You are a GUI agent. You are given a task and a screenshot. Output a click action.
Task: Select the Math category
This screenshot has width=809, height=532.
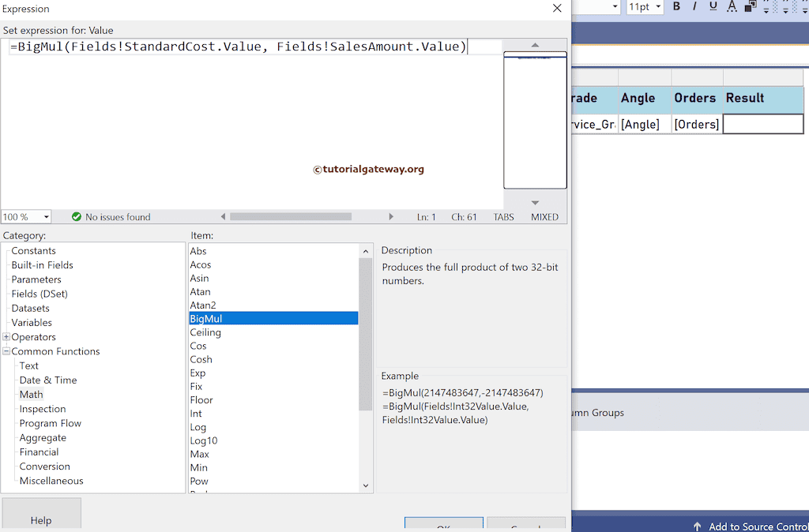[x=32, y=394]
